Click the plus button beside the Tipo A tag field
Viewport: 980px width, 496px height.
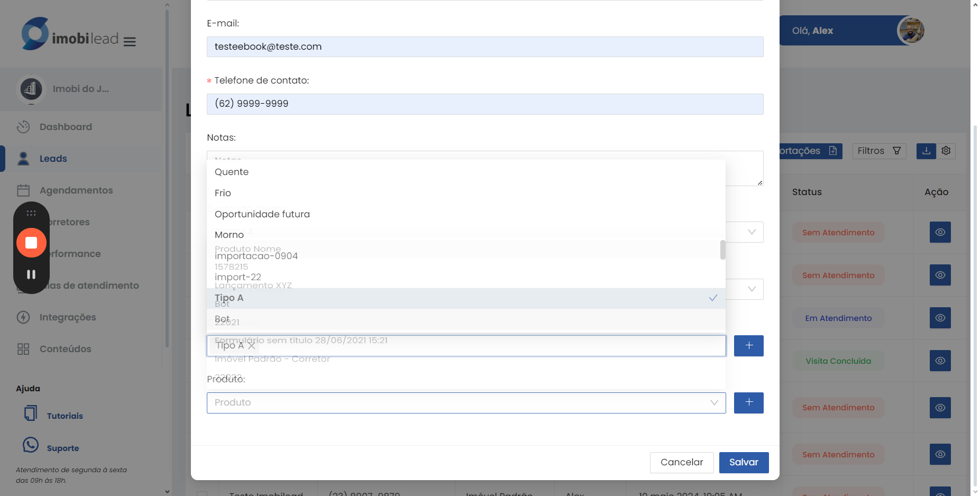click(x=748, y=346)
